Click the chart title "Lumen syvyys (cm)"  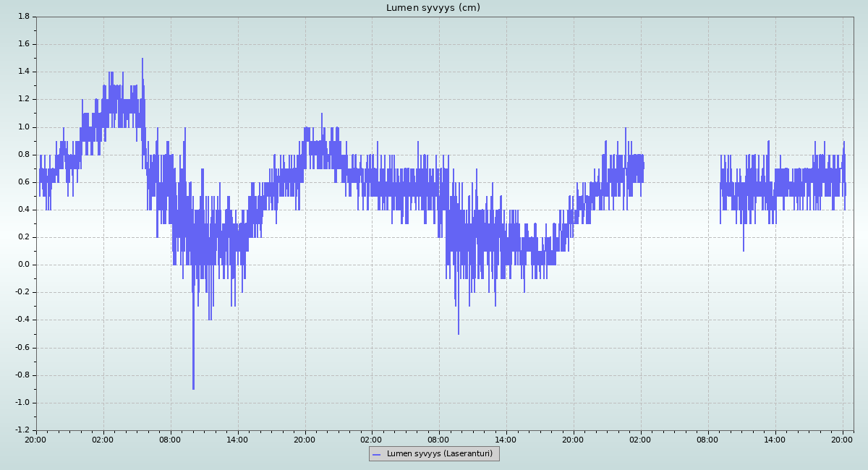pyautogui.click(x=433, y=8)
